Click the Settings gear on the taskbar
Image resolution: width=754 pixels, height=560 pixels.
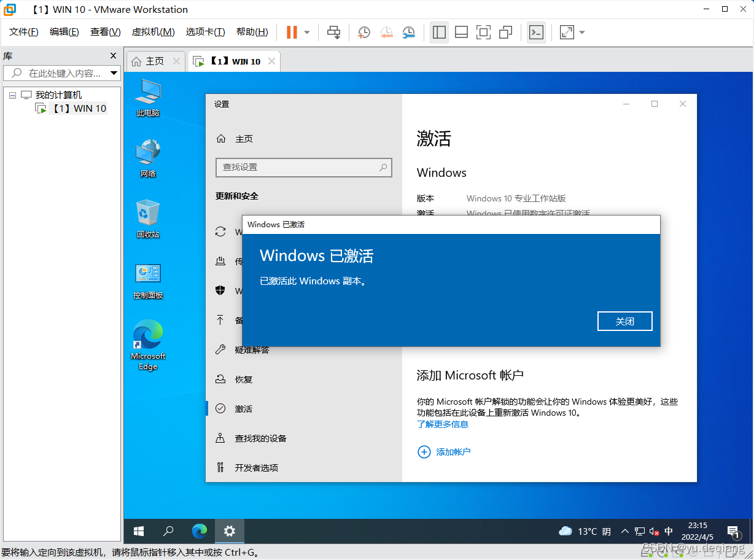coord(230,531)
